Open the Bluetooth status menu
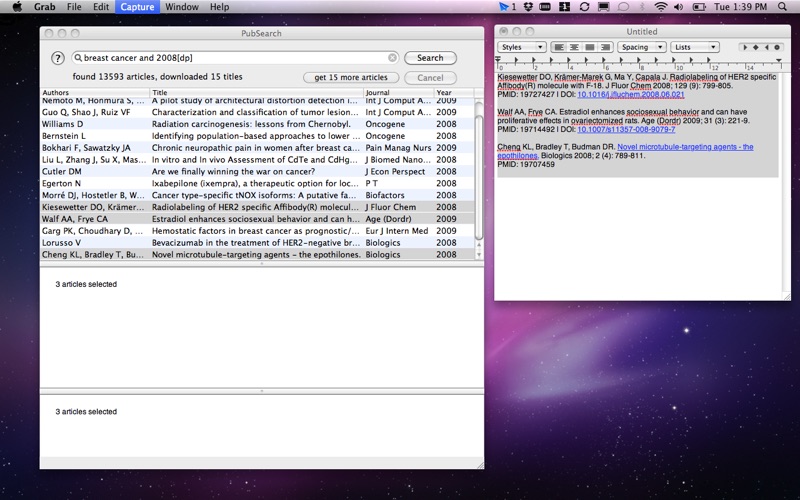The width and height of the screenshot is (800, 500). click(x=642, y=7)
